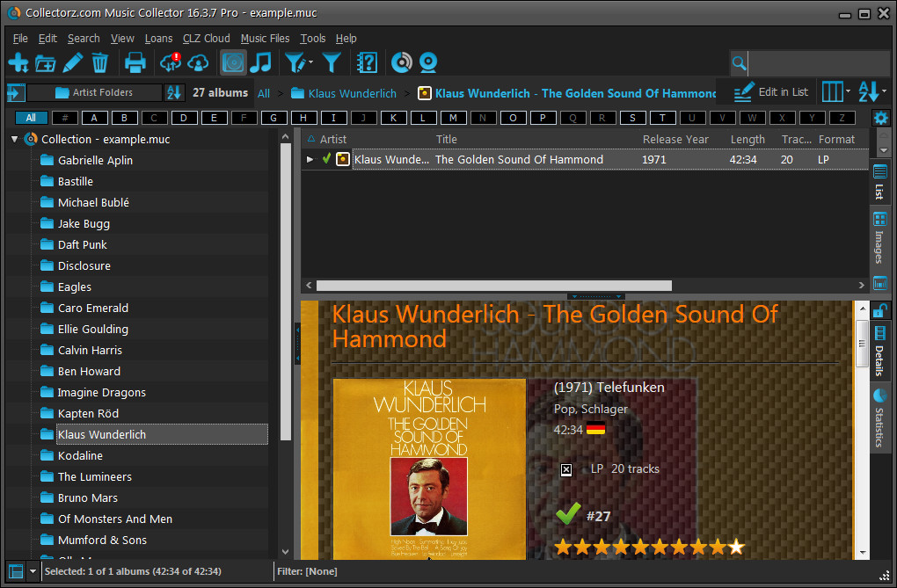The image size is (897, 588).
Task: Sort list by Artist column header
Action: click(333, 139)
